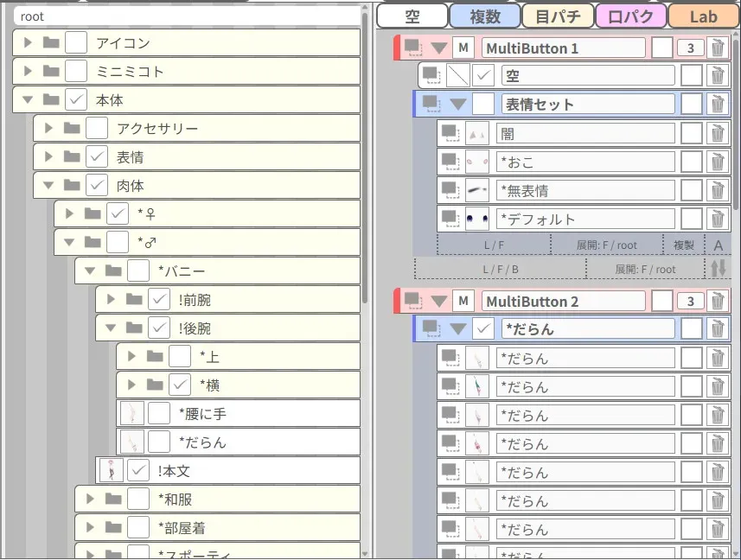Collapse the 肉体 folder

pyautogui.click(x=48, y=186)
